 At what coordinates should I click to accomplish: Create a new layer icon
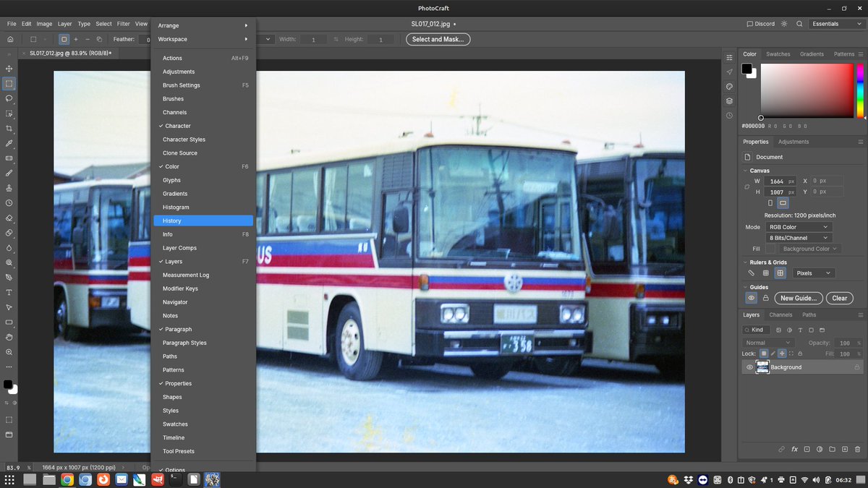[x=844, y=449]
